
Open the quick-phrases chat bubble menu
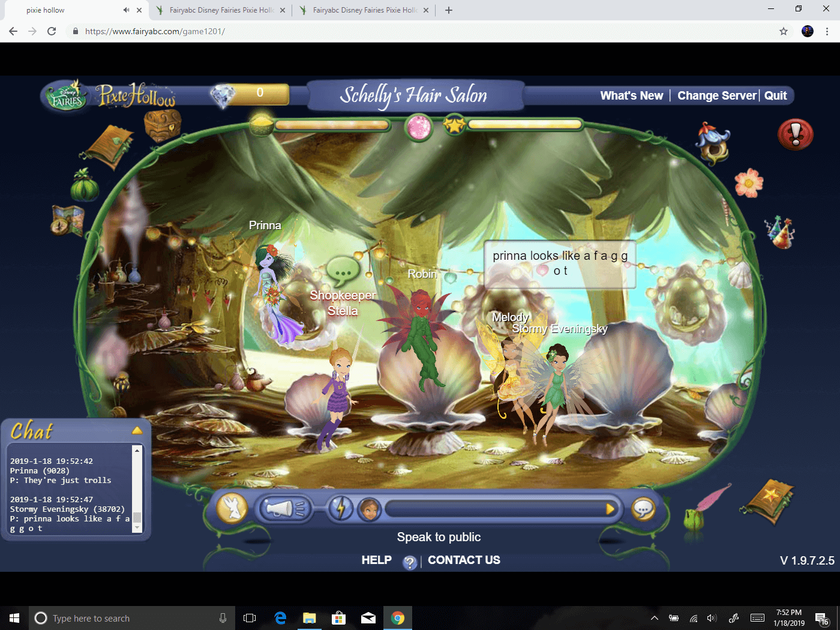click(643, 509)
